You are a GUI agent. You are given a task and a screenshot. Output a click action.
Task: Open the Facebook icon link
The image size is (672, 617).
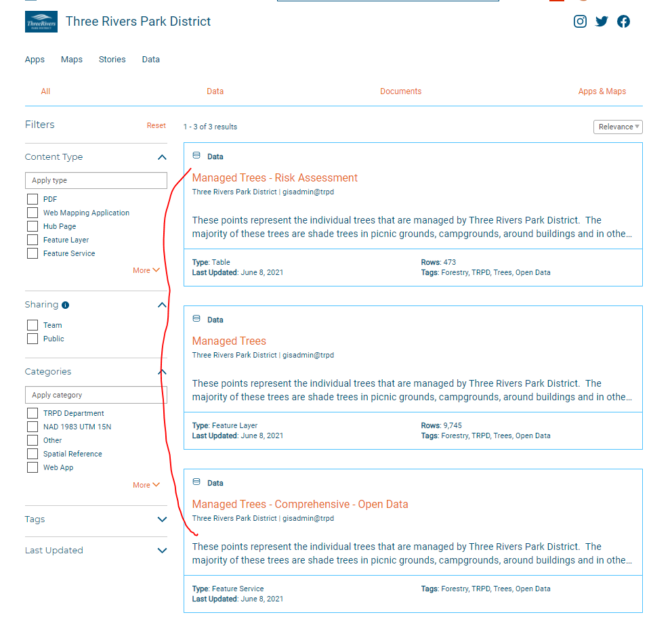click(x=624, y=22)
